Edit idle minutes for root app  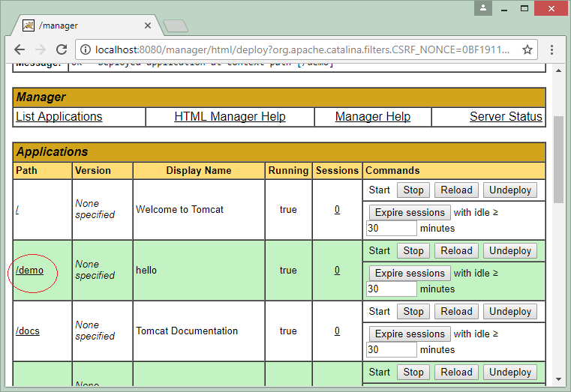click(392, 229)
